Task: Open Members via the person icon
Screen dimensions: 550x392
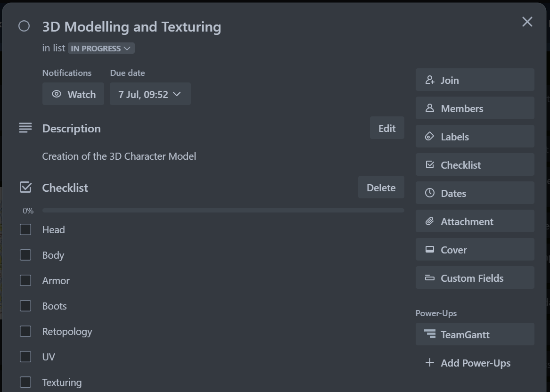Action: pyautogui.click(x=430, y=108)
